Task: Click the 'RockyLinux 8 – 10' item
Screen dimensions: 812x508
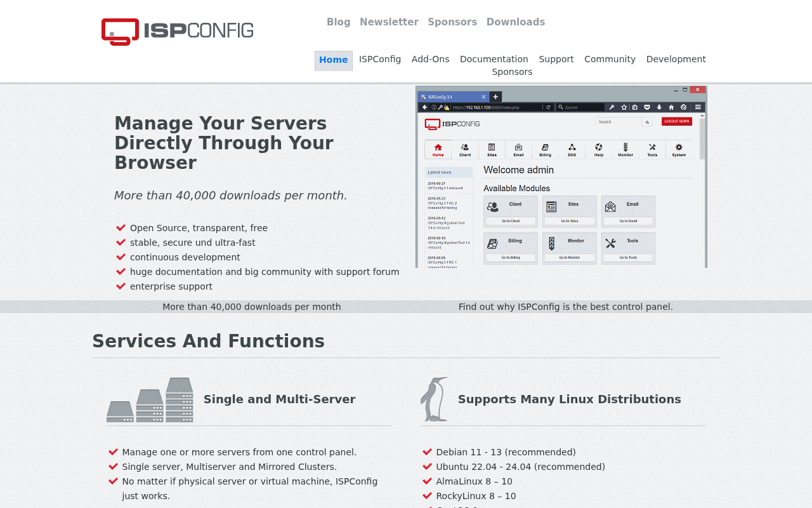Action: pos(476,496)
